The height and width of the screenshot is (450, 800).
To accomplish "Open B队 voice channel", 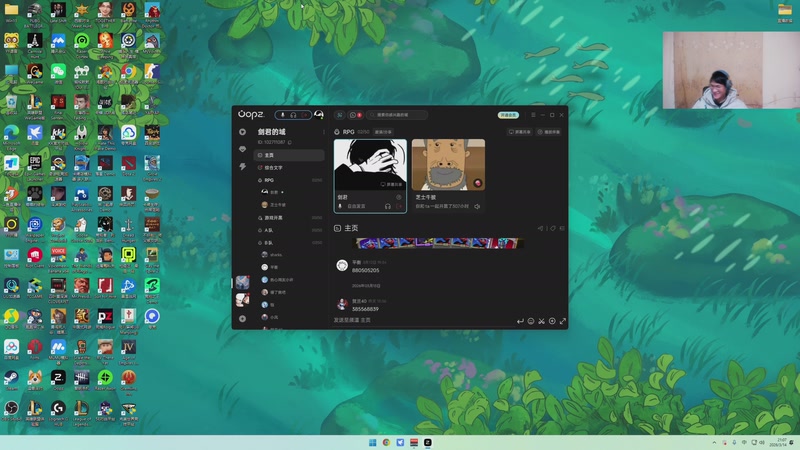I will coord(289,243).
